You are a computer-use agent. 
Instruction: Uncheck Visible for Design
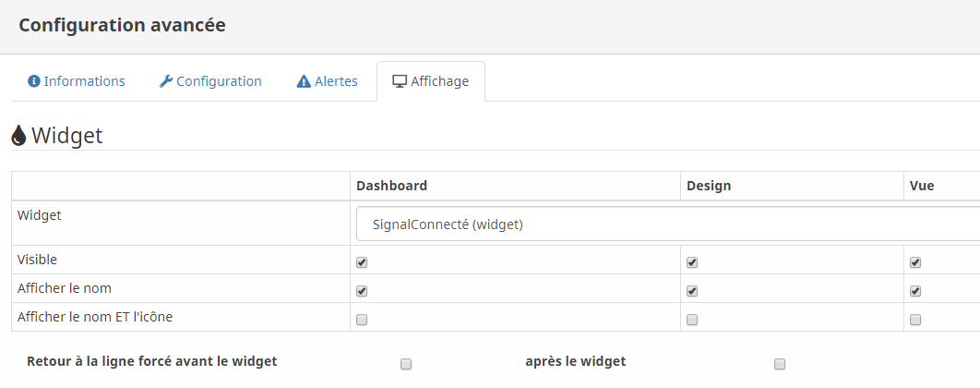click(x=692, y=263)
